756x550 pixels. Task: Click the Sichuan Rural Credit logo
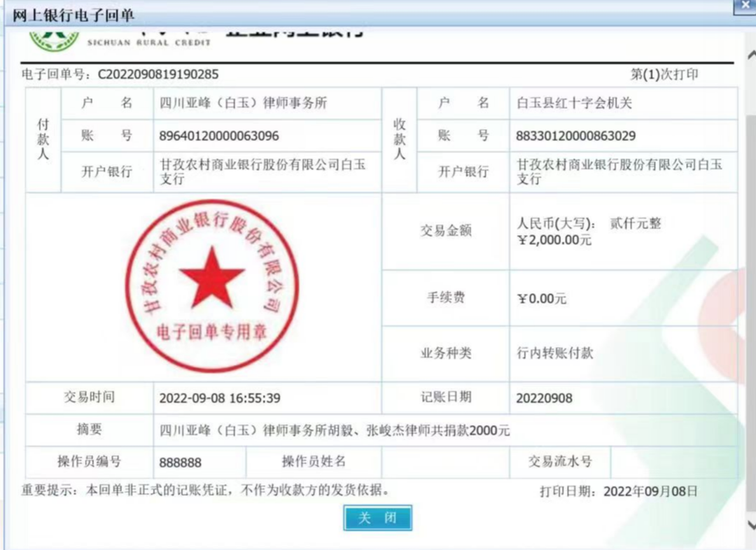tap(54, 41)
